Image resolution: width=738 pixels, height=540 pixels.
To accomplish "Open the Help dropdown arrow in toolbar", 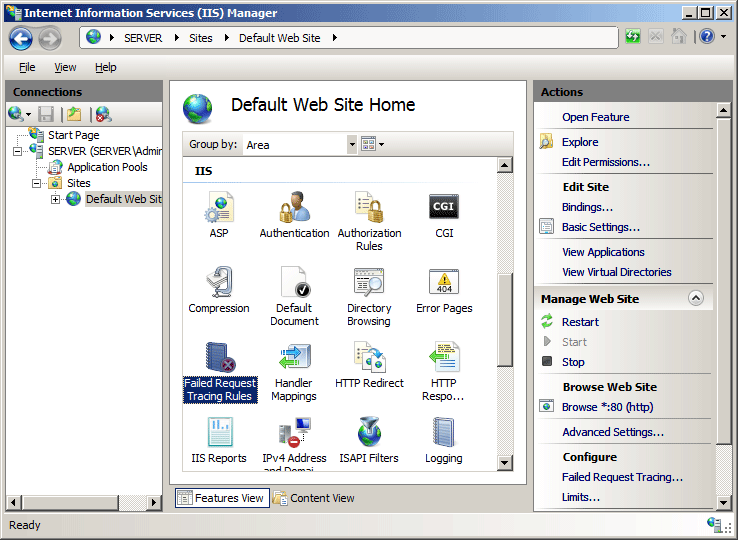I will point(723,37).
